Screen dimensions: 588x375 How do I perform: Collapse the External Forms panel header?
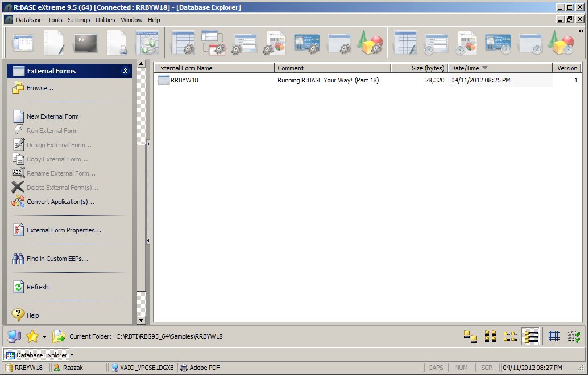(x=125, y=71)
